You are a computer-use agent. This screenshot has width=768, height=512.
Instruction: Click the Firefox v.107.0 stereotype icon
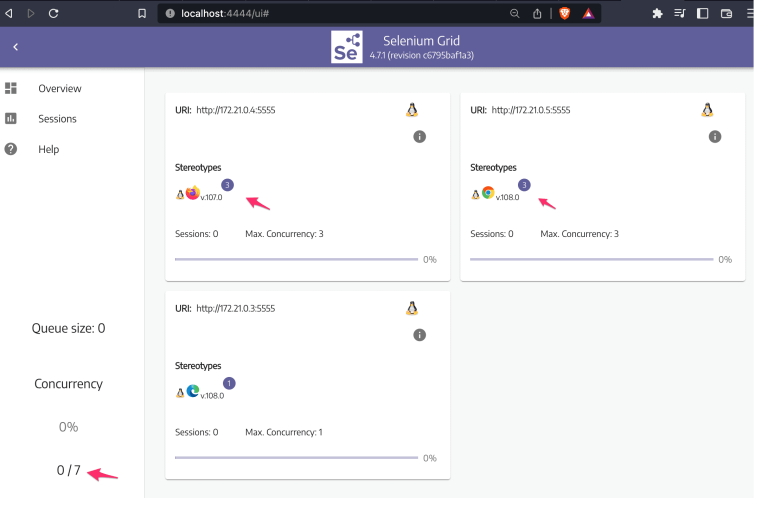[193, 193]
